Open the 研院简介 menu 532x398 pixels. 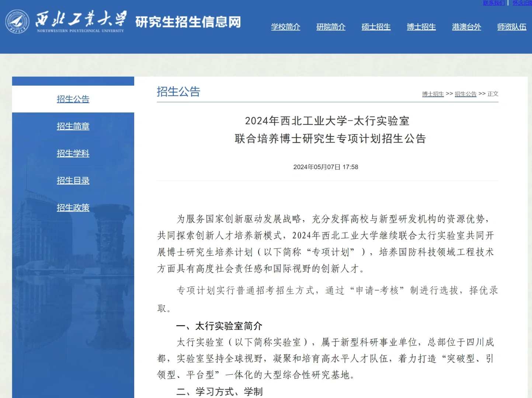[331, 27]
